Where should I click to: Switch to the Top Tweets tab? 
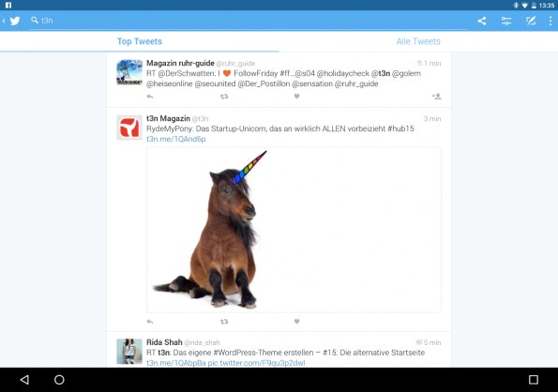click(140, 41)
